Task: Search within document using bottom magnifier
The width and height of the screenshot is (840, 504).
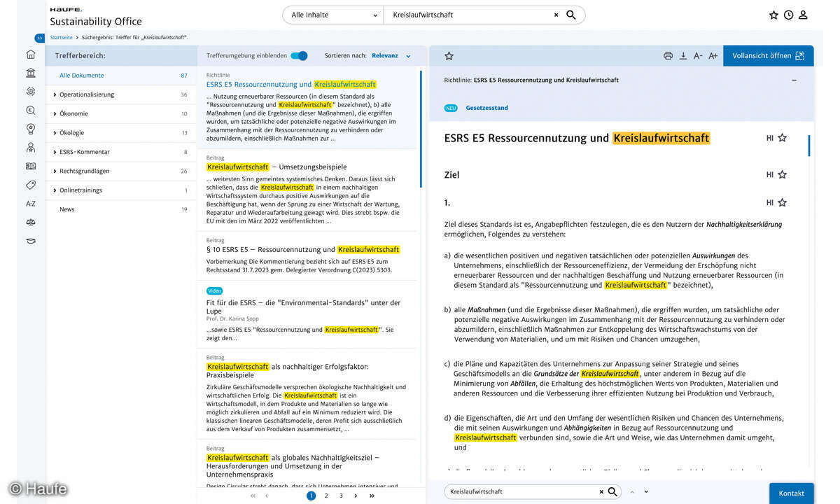Action: click(x=612, y=491)
